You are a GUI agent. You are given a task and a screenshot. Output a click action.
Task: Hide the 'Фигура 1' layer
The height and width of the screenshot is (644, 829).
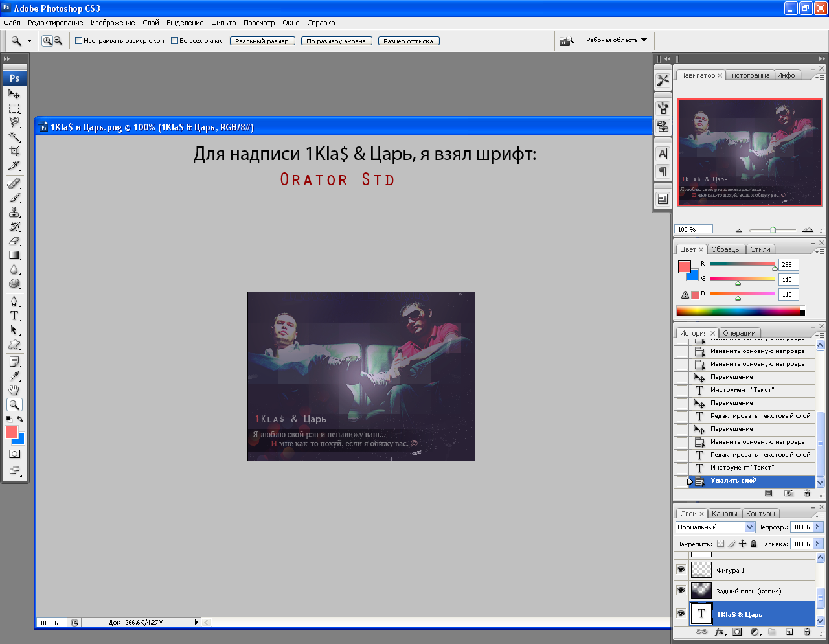[x=681, y=569]
